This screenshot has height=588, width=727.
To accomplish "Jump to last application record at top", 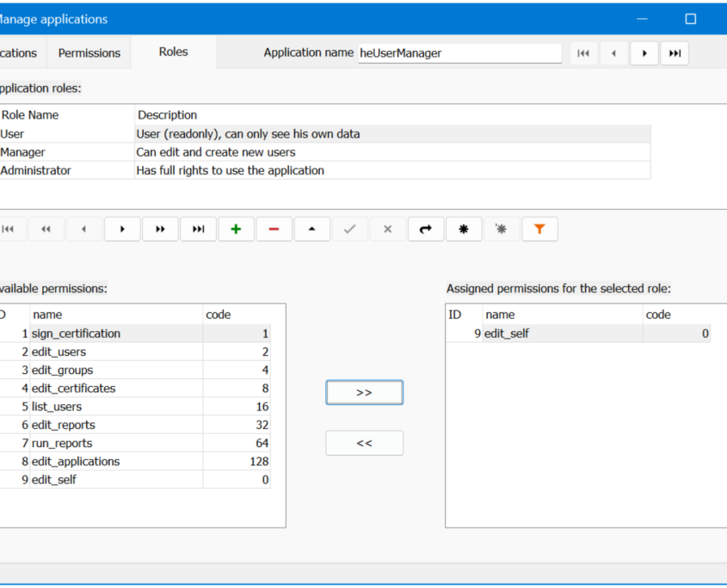I will 675,53.
